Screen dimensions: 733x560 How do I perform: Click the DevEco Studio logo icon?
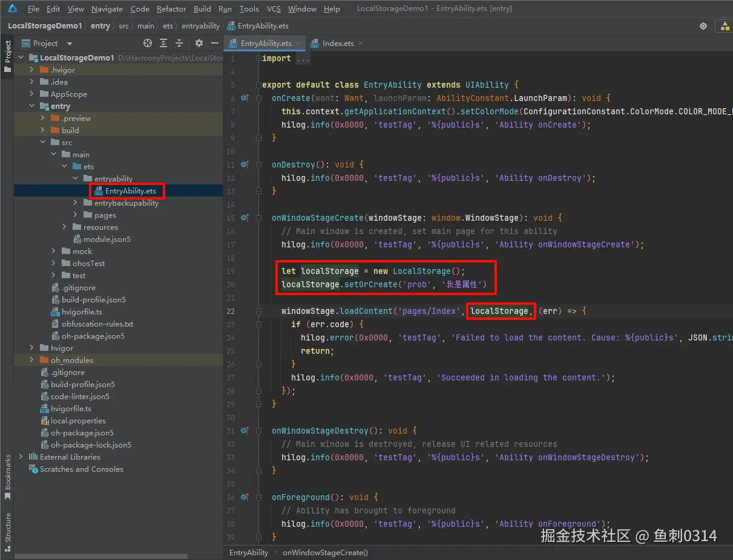12,8
